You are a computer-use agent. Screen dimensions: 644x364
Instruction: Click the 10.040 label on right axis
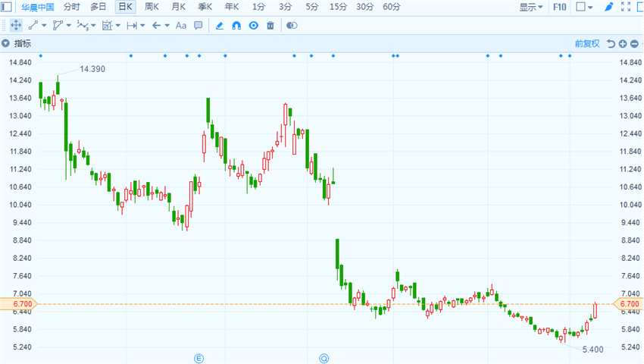click(630, 205)
